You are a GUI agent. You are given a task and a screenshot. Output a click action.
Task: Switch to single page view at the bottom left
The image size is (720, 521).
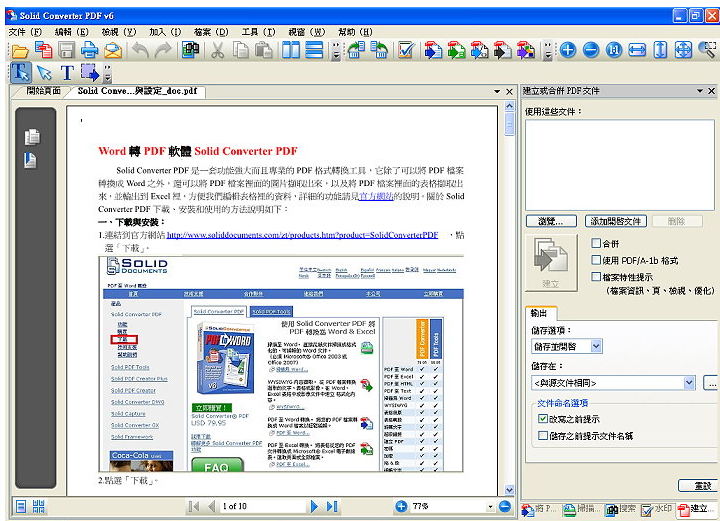[x=21, y=506]
